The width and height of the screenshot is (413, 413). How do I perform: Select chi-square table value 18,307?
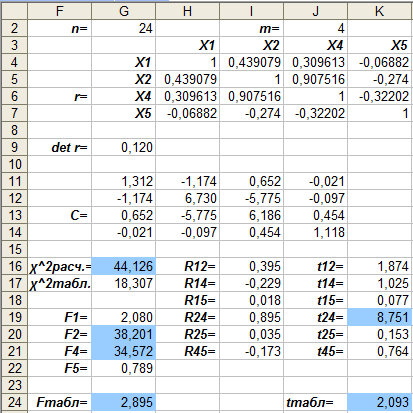tap(123, 283)
